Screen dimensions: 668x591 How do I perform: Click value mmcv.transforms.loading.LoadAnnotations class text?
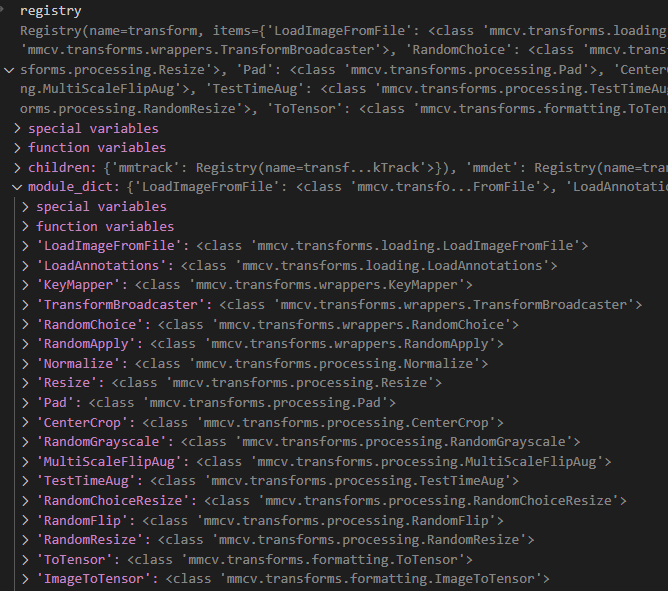pyautogui.click(x=369, y=265)
